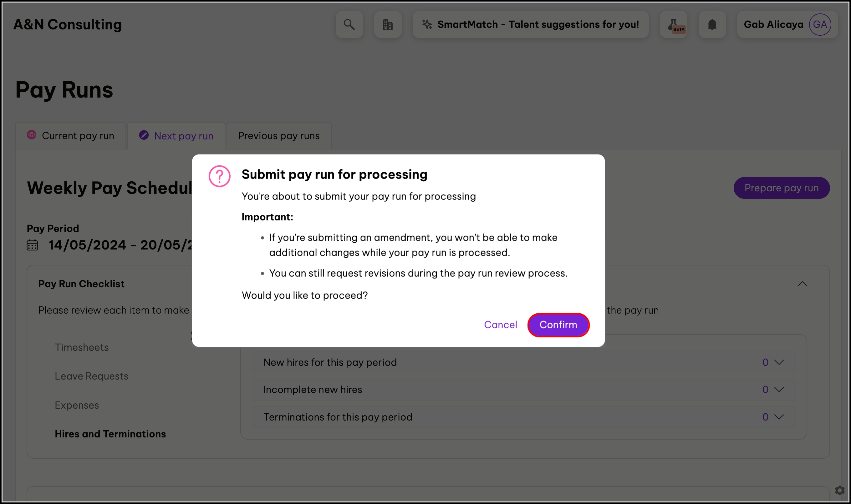Confirm the pay run submission
The image size is (851, 504).
558,325
